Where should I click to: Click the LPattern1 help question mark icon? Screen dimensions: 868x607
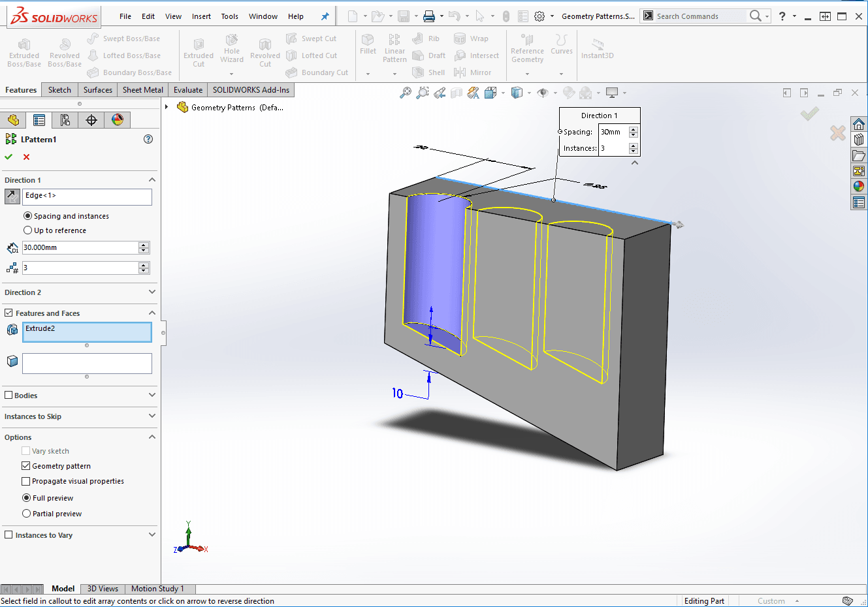coord(148,139)
